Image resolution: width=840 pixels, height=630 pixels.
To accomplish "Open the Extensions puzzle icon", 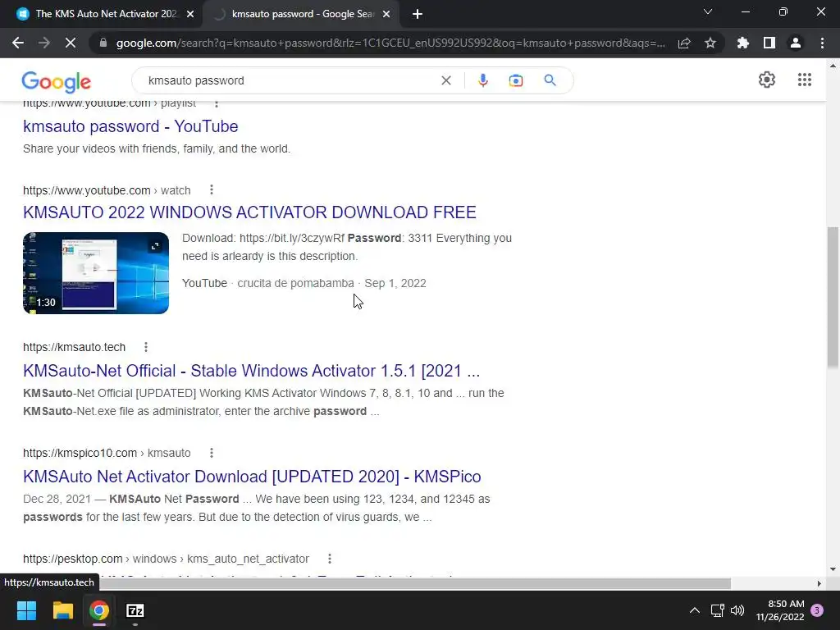I will click(x=743, y=43).
